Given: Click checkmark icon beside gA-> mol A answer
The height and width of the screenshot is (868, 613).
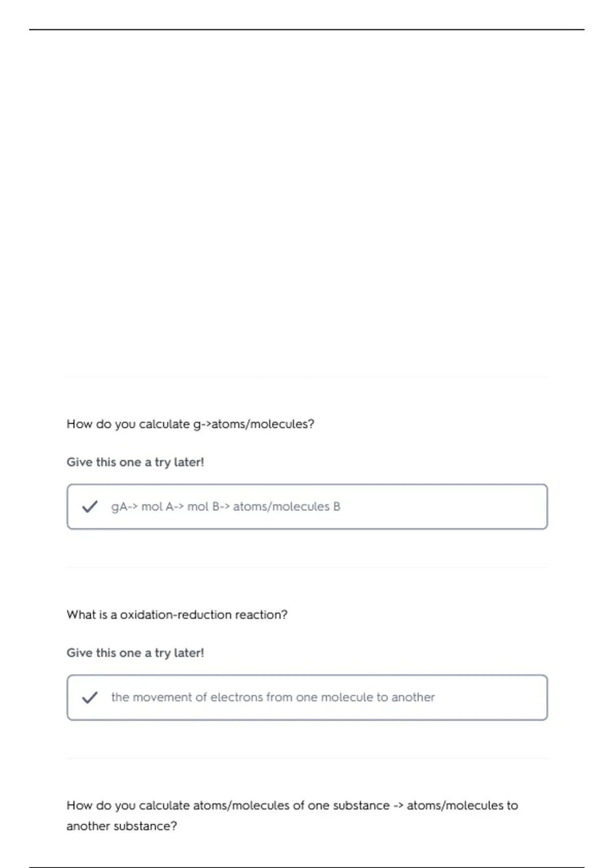Looking at the screenshot, I should [x=90, y=507].
